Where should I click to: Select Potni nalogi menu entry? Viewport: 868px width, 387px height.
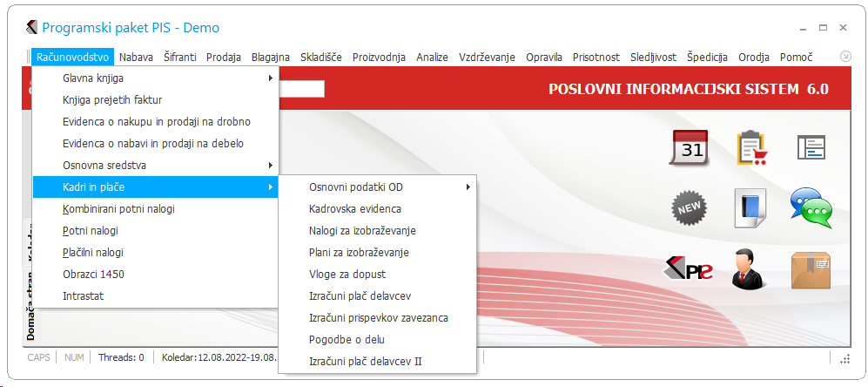155,231
